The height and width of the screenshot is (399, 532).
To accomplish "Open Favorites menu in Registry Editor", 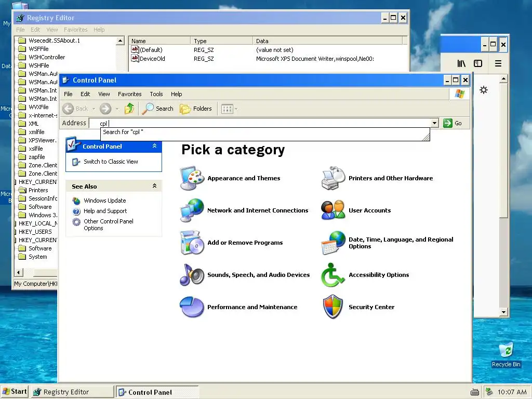I will tap(76, 30).
